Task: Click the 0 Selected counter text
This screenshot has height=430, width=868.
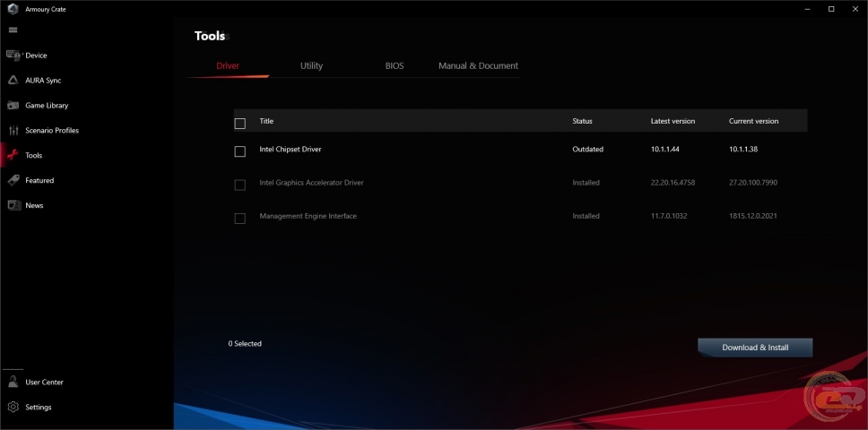Action: (245, 344)
